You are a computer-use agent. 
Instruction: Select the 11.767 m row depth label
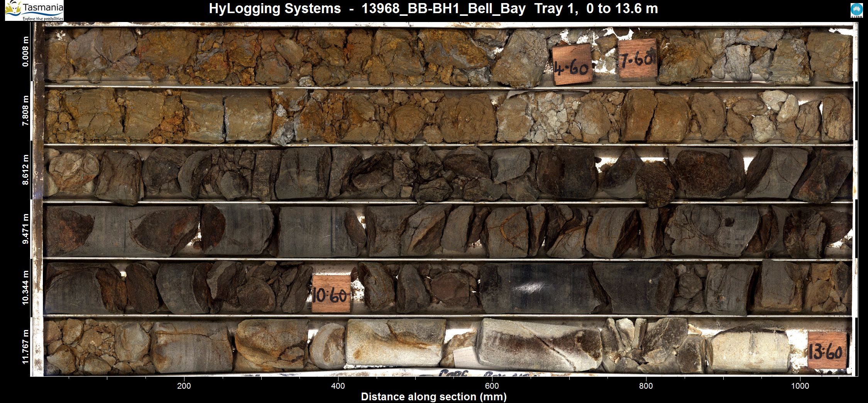(25, 347)
